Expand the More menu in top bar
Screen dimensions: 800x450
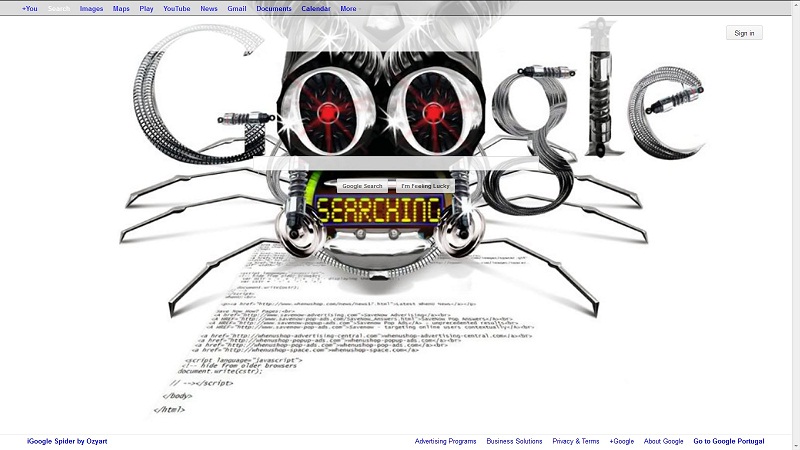pos(349,9)
